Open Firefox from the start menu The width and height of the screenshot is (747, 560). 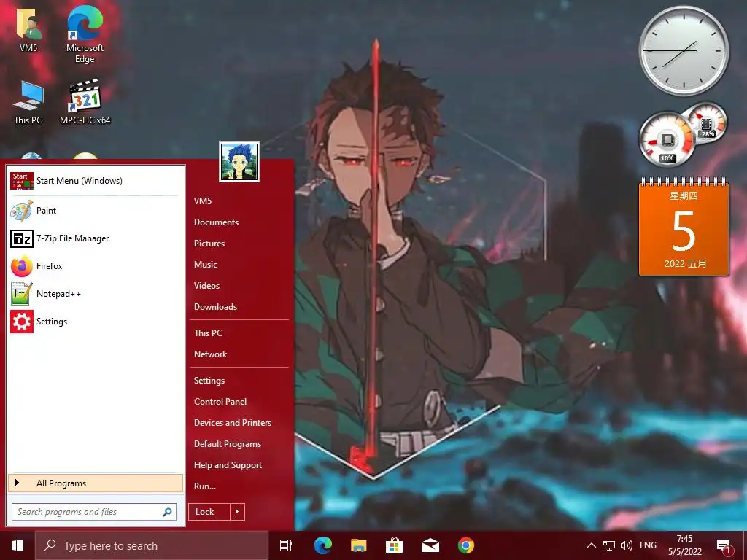coord(96,265)
